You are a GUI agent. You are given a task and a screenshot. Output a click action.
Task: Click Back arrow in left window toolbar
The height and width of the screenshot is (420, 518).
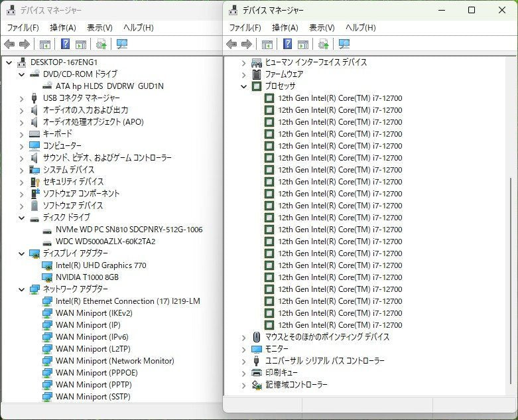[x=9, y=44]
